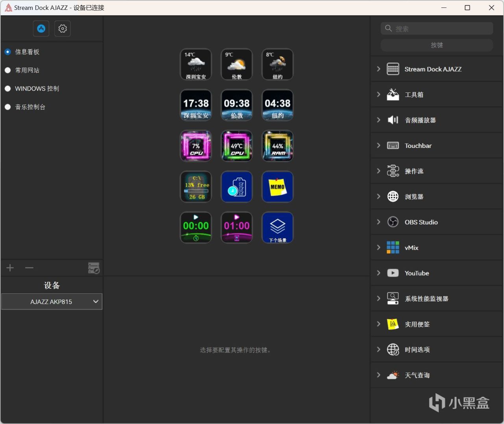Expand the 音频播放器 category chevron
504x424 pixels.
coord(378,120)
